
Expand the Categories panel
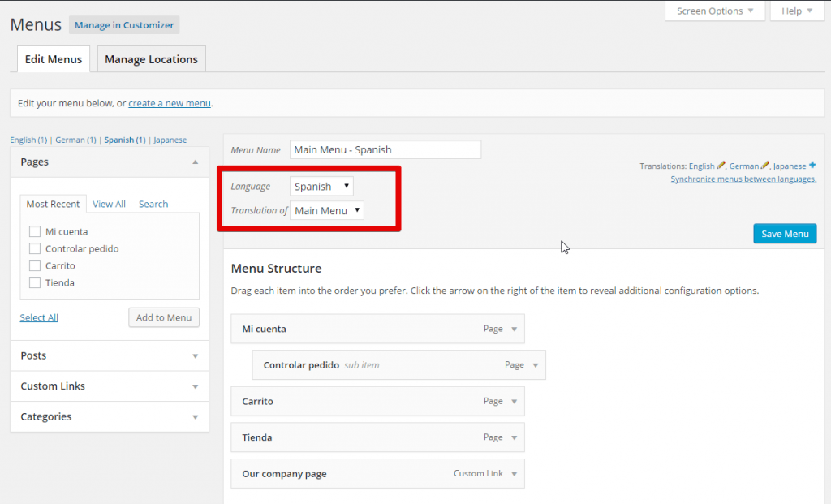click(x=110, y=416)
